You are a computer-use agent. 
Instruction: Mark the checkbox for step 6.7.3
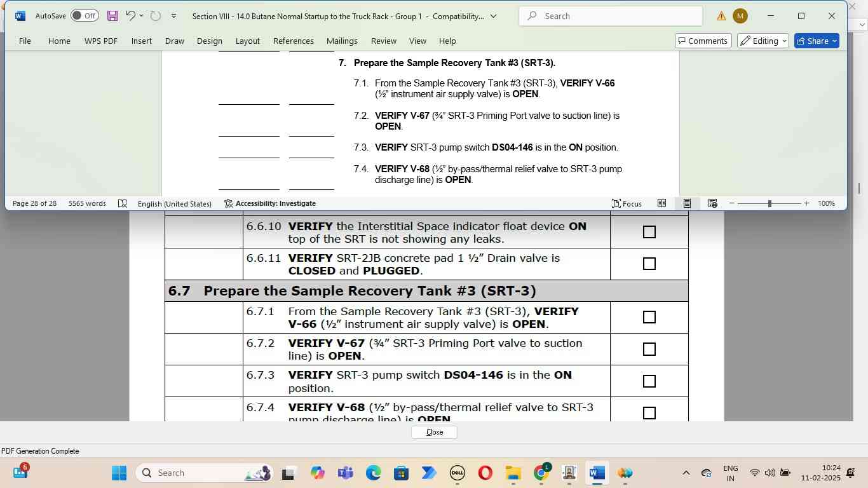click(x=649, y=381)
